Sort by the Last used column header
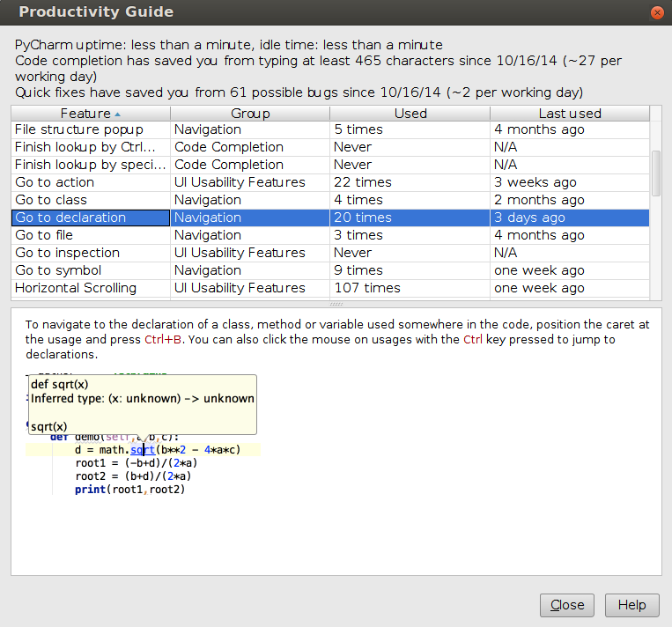This screenshot has height=627, width=672. click(570, 114)
